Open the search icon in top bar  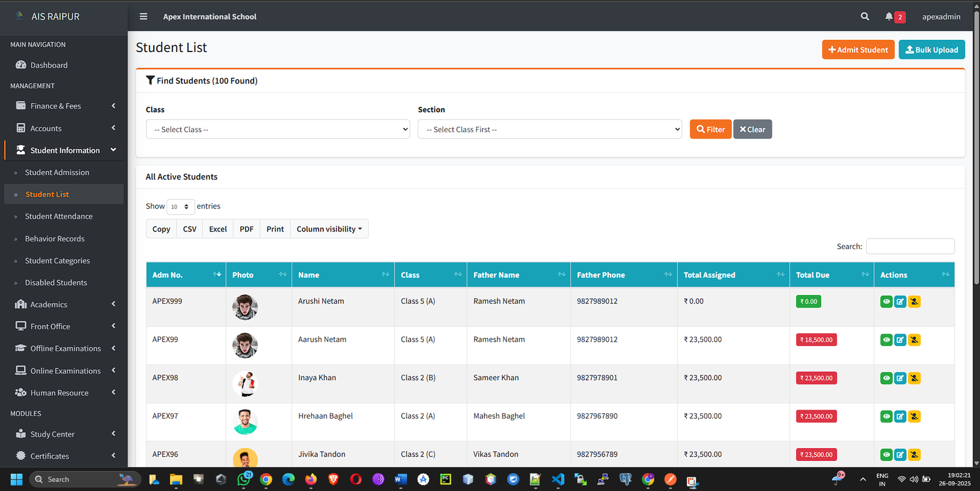(x=865, y=17)
